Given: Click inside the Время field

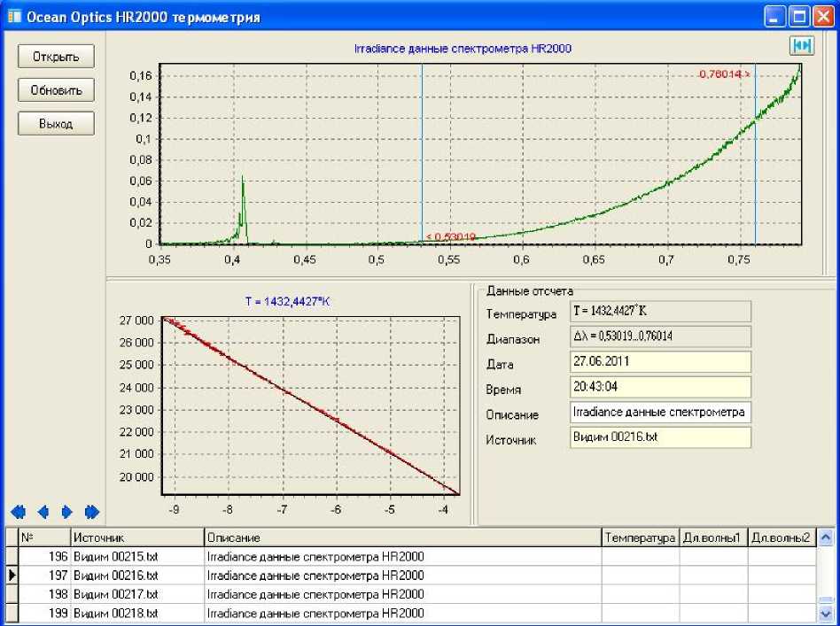Looking at the screenshot, I should click(x=660, y=388).
